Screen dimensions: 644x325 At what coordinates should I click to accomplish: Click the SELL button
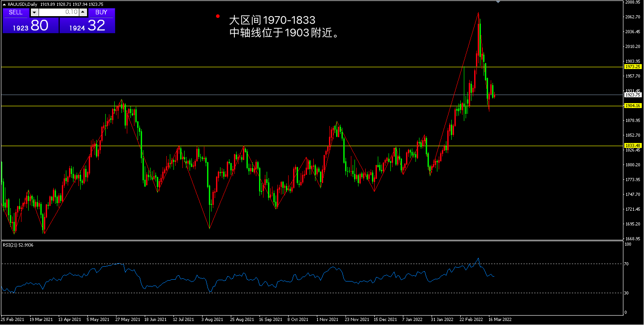pyautogui.click(x=16, y=13)
